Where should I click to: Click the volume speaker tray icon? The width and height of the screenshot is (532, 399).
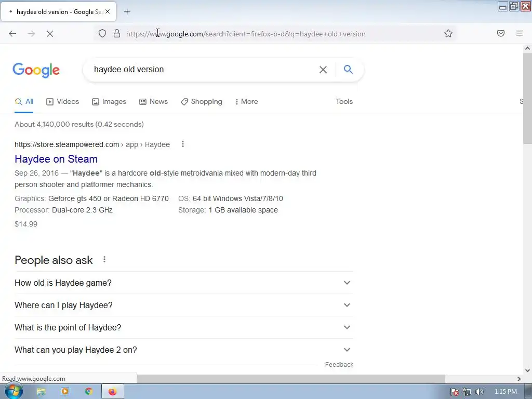coord(479,392)
